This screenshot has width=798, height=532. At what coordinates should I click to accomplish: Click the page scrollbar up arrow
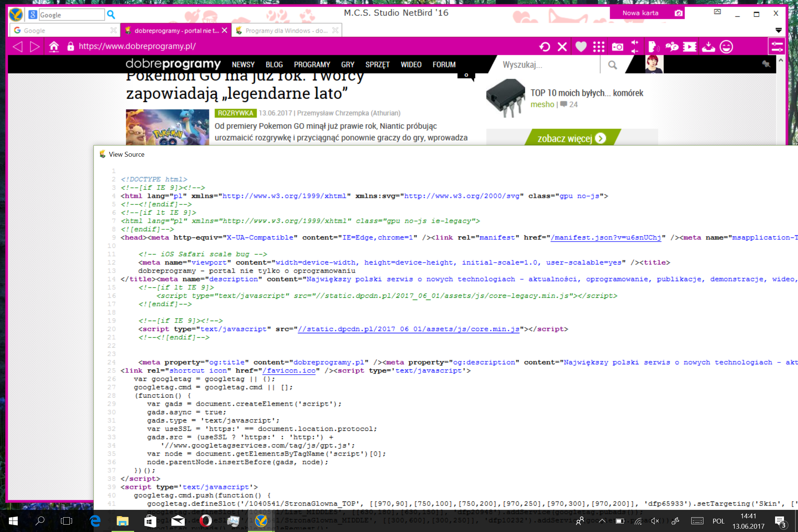[x=781, y=60]
